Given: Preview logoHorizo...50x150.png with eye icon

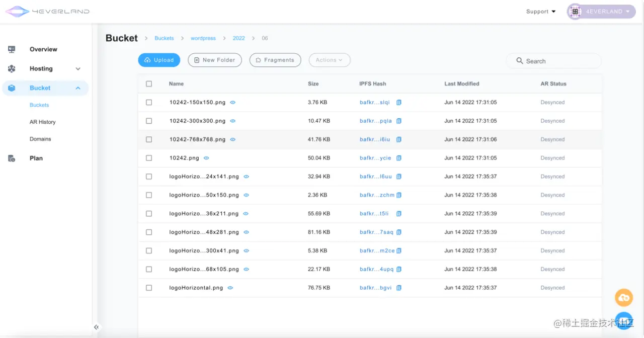Looking at the screenshot, I should (246, 195).
